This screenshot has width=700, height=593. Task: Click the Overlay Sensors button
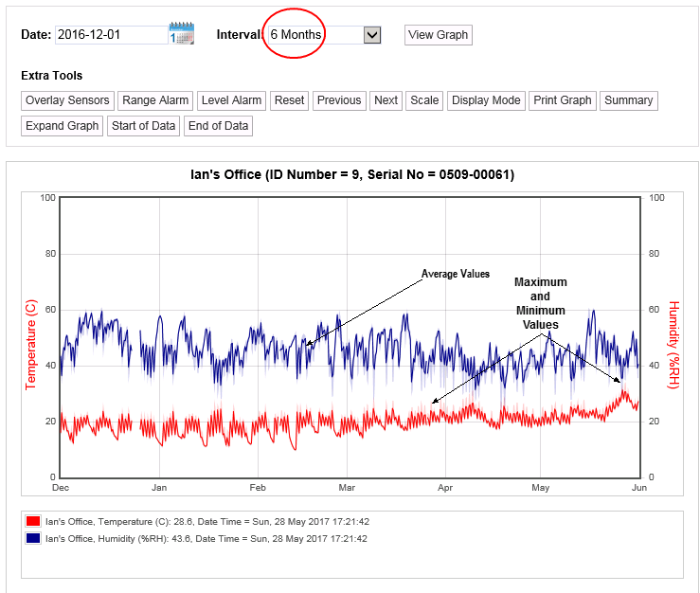coord(67,100)
